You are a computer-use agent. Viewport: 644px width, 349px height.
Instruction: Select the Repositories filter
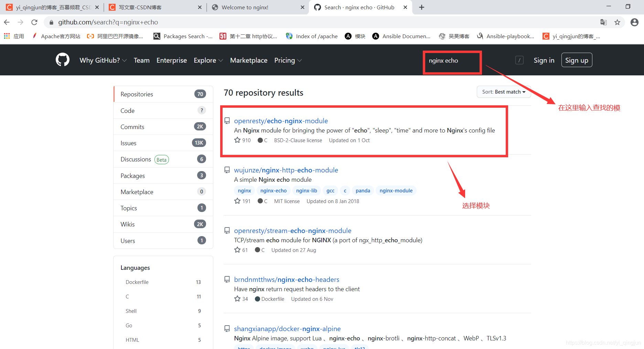pyautogui.click(x=163, y=94)
